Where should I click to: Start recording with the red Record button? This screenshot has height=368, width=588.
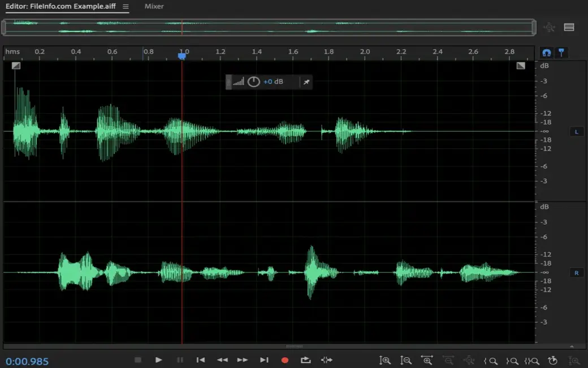click(285, 360)
